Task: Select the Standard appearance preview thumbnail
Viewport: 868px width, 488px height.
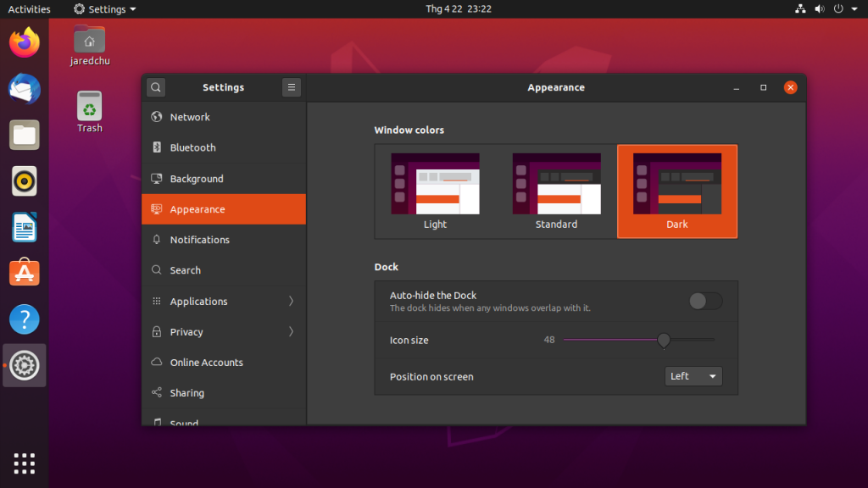Action: coord(556,182)
